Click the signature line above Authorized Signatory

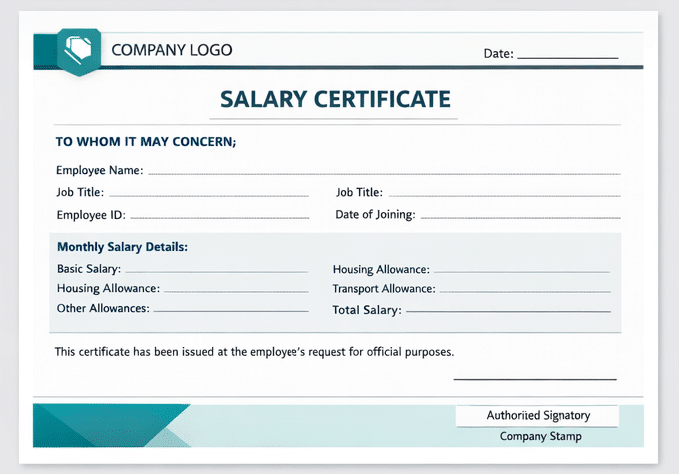tap(535, 379)
